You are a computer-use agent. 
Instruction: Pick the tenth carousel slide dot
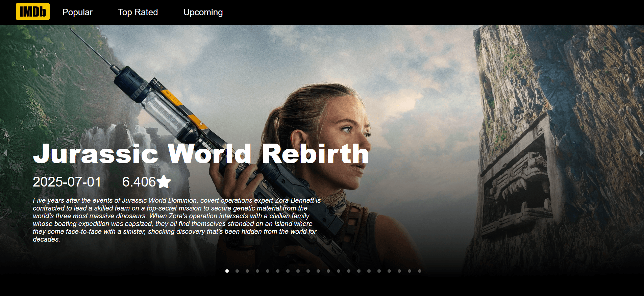click(x=318, y=271)
